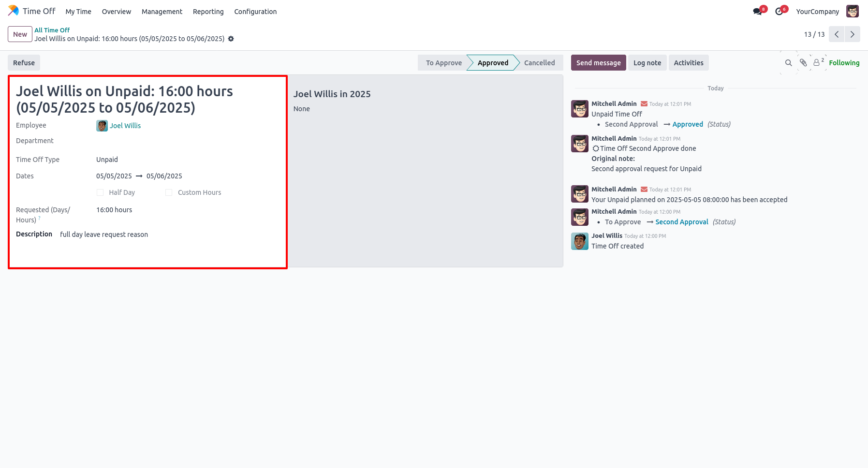Toggle the Following subscription button
The width and height of the screenshot is (868, 468).
click(844, 63)
